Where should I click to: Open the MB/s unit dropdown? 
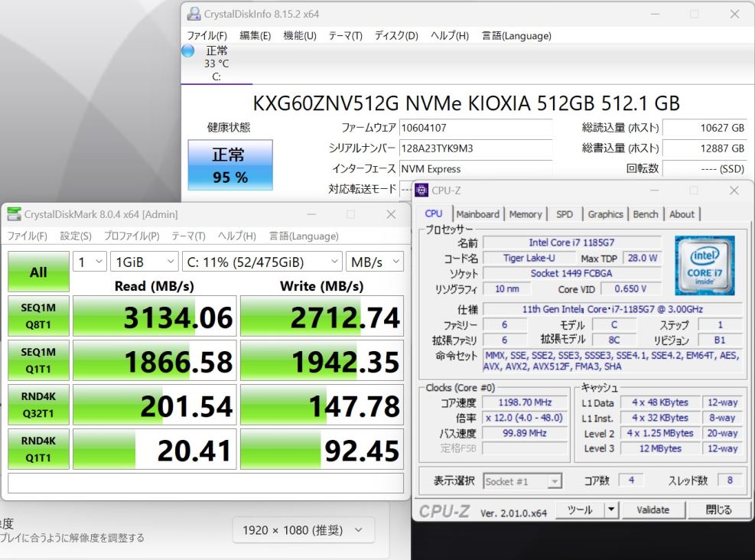point(374,262)
